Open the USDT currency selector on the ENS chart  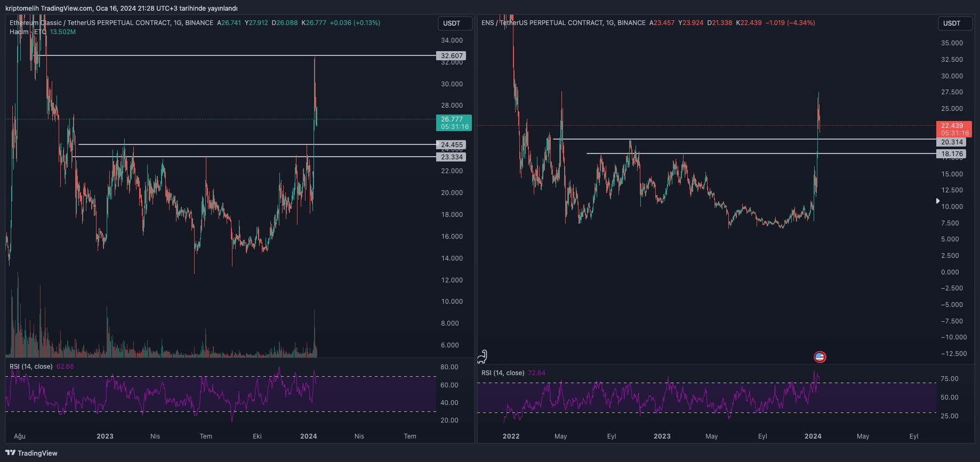pyautogui.click(x=955, y=23)
